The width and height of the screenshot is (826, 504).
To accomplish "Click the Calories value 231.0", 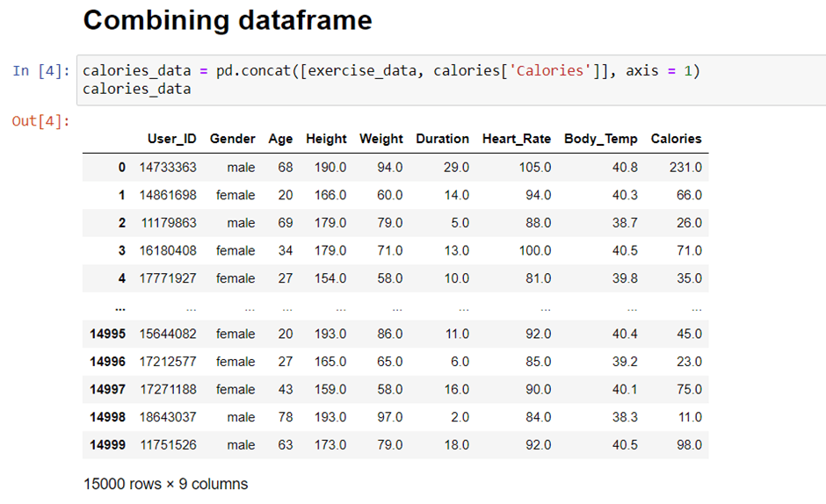I will click(x=685, y=168).
